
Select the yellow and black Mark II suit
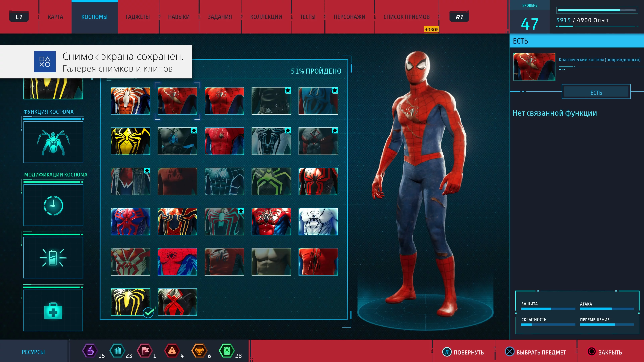click(x=130, y=141)
